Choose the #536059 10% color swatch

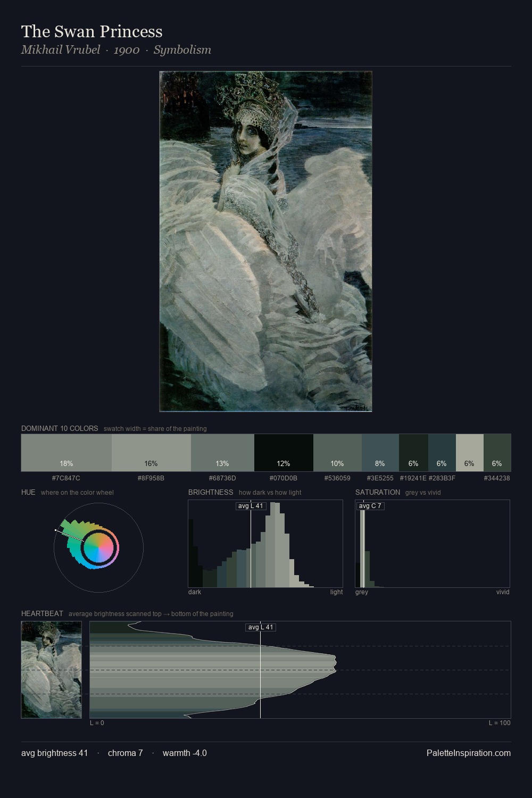[337, 453]
